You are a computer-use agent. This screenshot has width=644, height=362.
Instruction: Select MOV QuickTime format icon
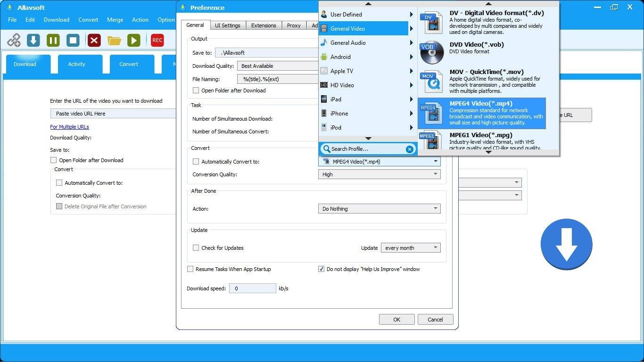click(x=432, y=82)
